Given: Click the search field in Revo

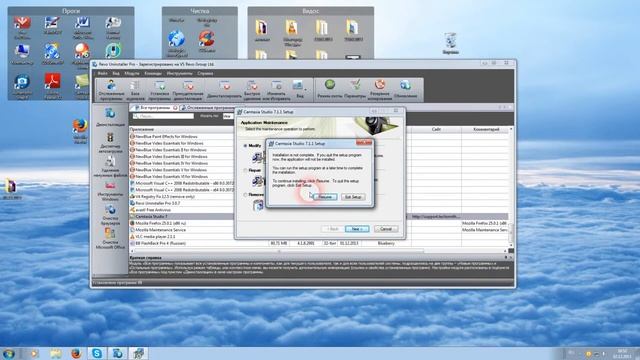Looking at the screenshot, I should point(163,116).
